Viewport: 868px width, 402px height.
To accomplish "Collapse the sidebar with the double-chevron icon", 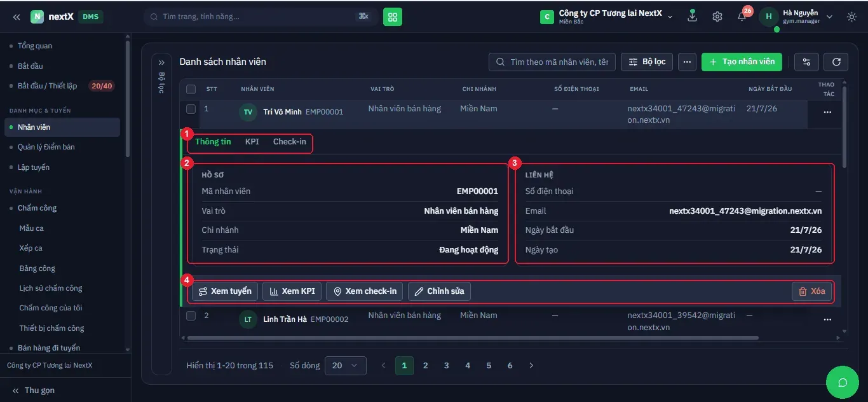I will click(17, 17).
